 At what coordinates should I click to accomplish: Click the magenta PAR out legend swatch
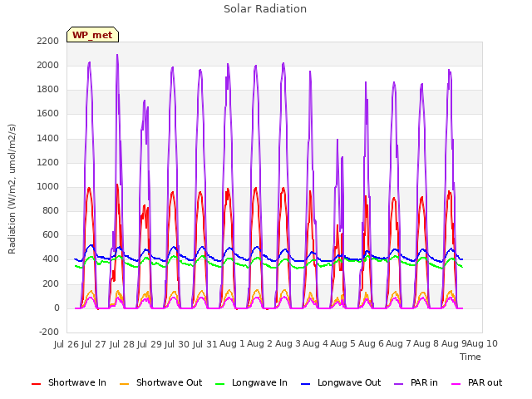456,384
